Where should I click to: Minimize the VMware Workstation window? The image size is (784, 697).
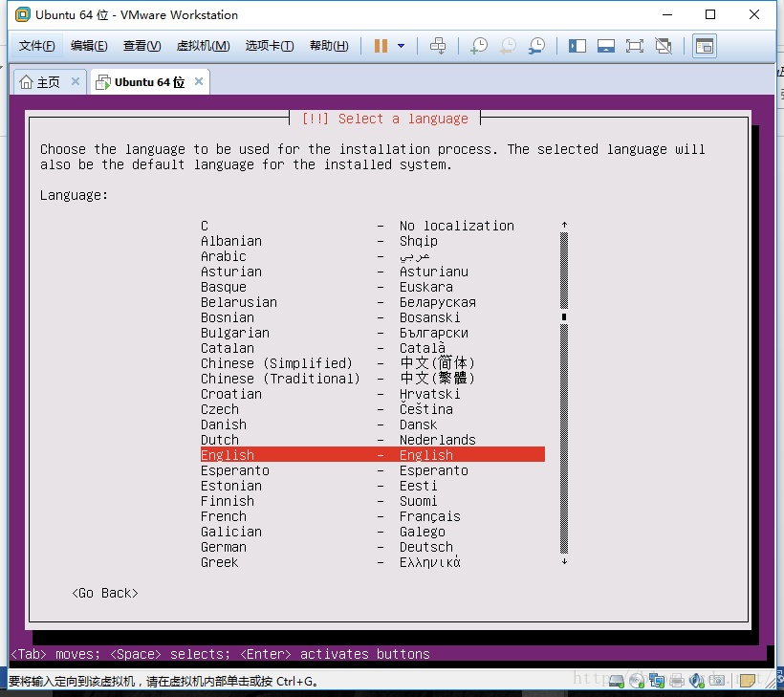(667, 14)
